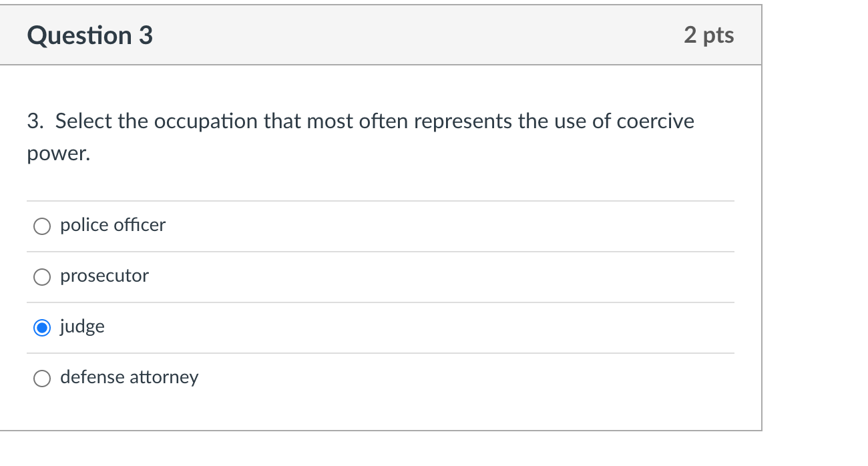The height and width of the screenshot is (466, 868).
Task: Select the defense attorney radio button
Action: click(x=41, y=378)
